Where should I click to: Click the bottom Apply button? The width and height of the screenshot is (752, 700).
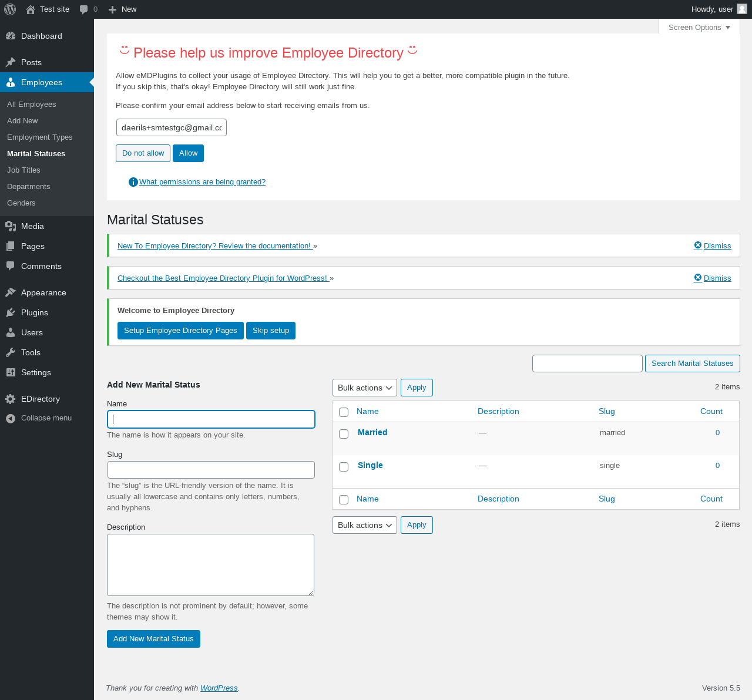pyautogui.click(x=417, y=525)
